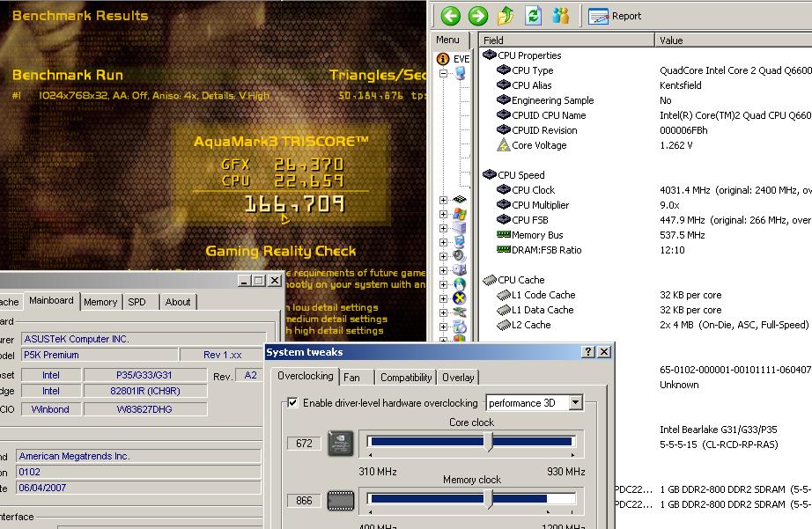The height and width of the screenshot is (529, 812).
Task: Select the DRAM:FSB Ratio row
Action: tap(646, 250)
